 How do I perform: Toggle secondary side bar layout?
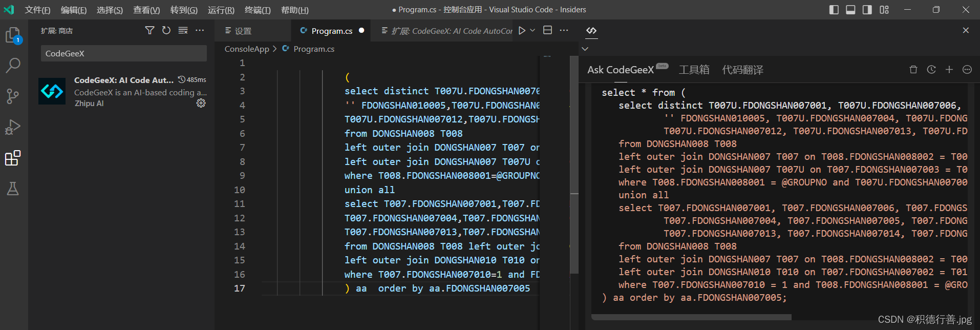coord(867,10)
